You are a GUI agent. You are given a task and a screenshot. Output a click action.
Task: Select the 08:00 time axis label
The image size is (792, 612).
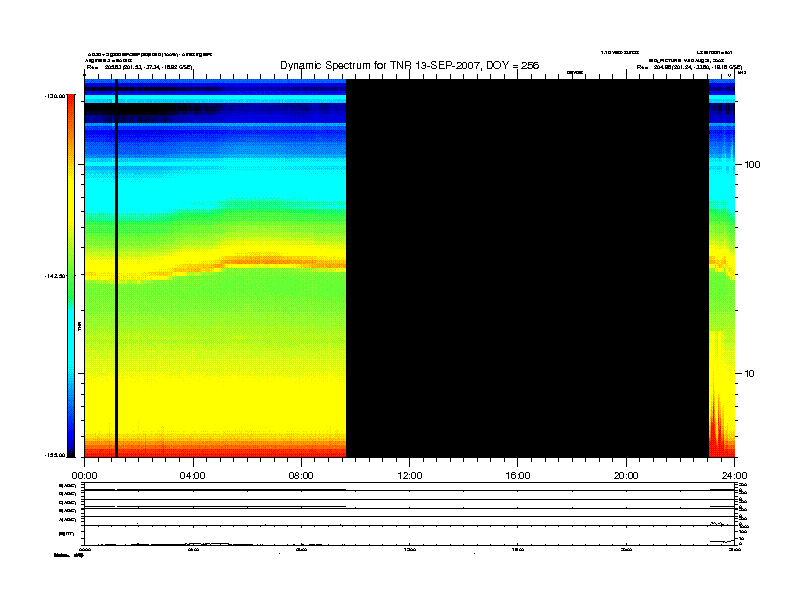point(301,476)
